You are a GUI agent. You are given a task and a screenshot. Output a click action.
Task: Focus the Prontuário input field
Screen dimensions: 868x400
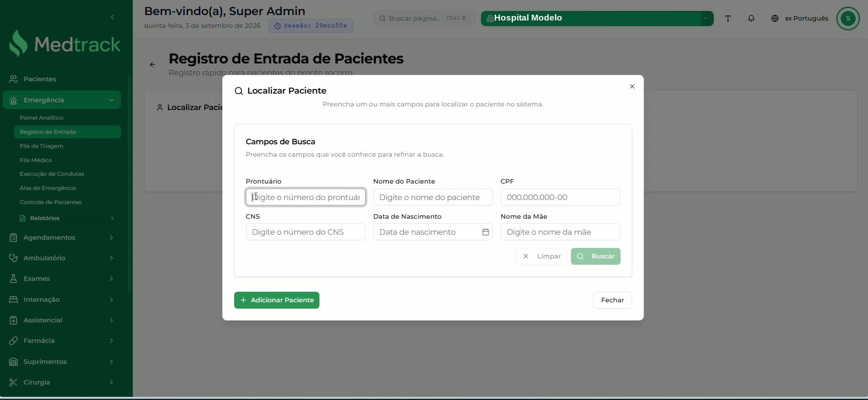[x=306, y=197]
